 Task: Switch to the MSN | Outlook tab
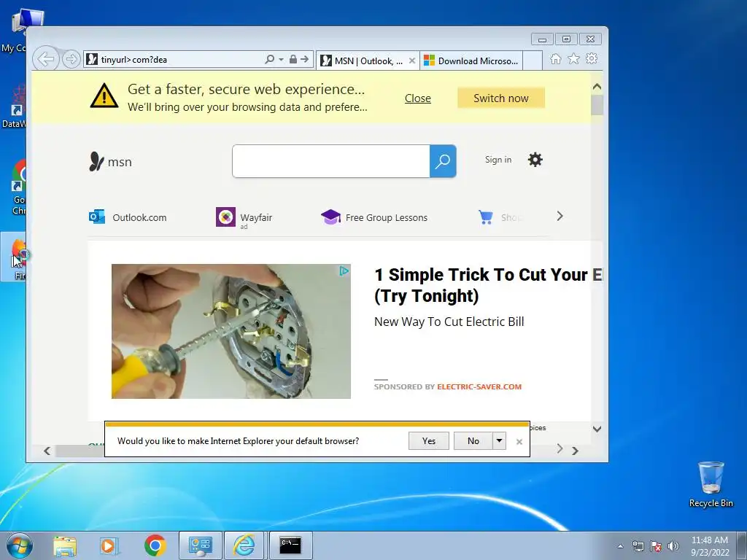[362, 61]
